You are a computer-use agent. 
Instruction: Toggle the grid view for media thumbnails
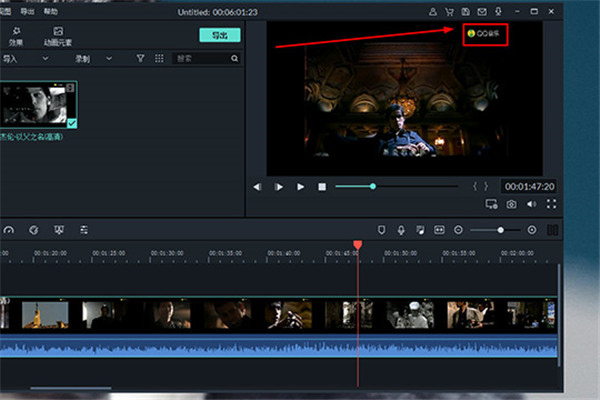tap(159, 59)
